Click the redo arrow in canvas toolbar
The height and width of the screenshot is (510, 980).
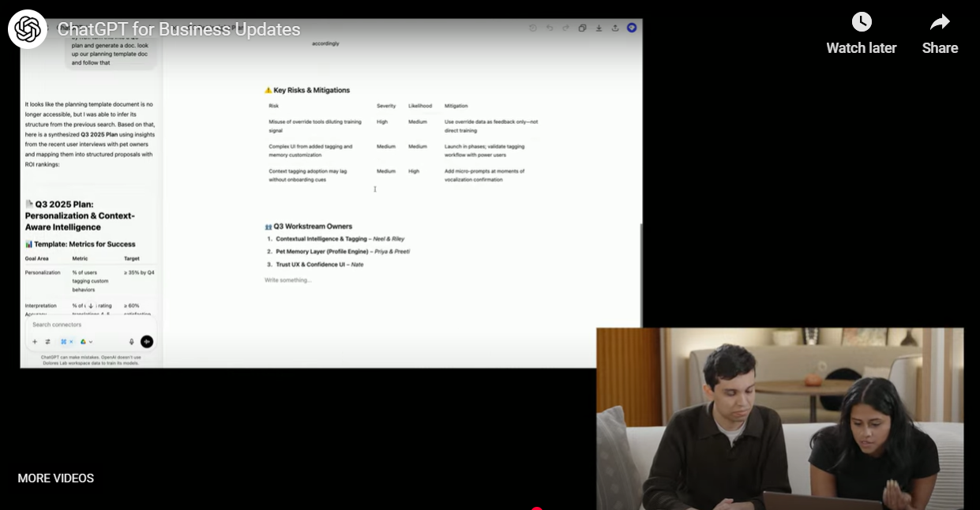565,28
